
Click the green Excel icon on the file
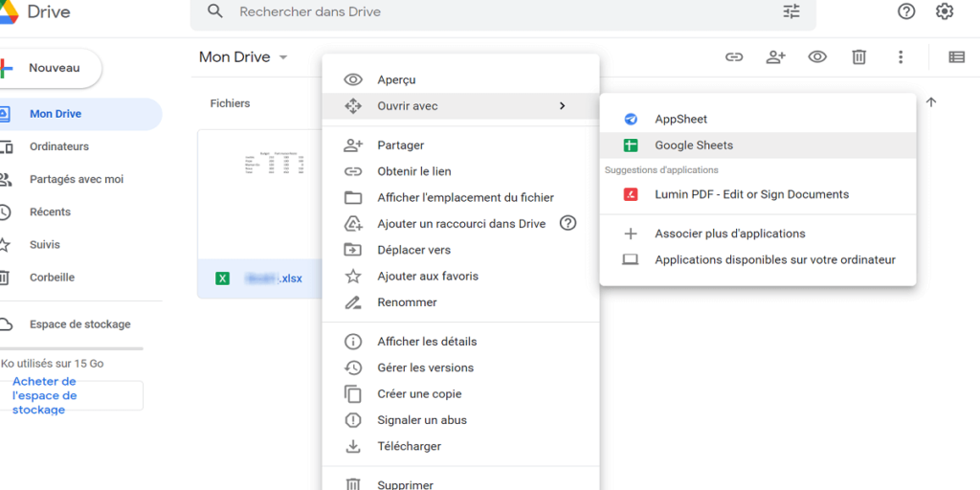coord(222,278)
